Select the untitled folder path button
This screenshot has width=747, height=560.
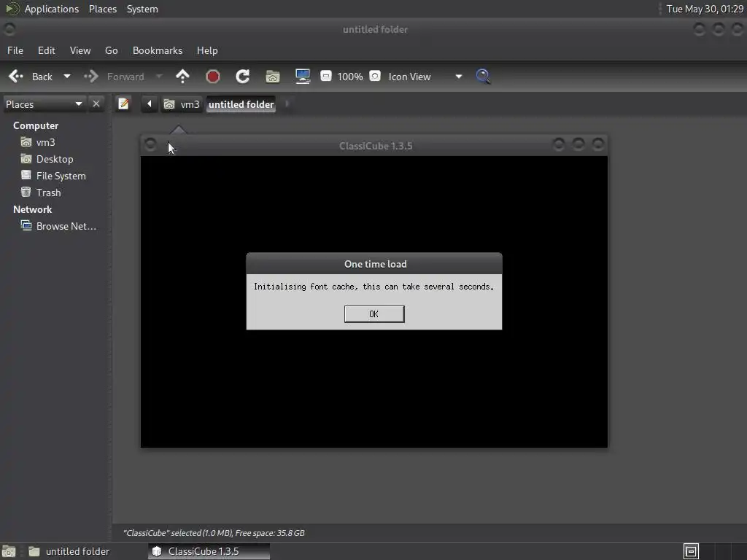(241, 104)
